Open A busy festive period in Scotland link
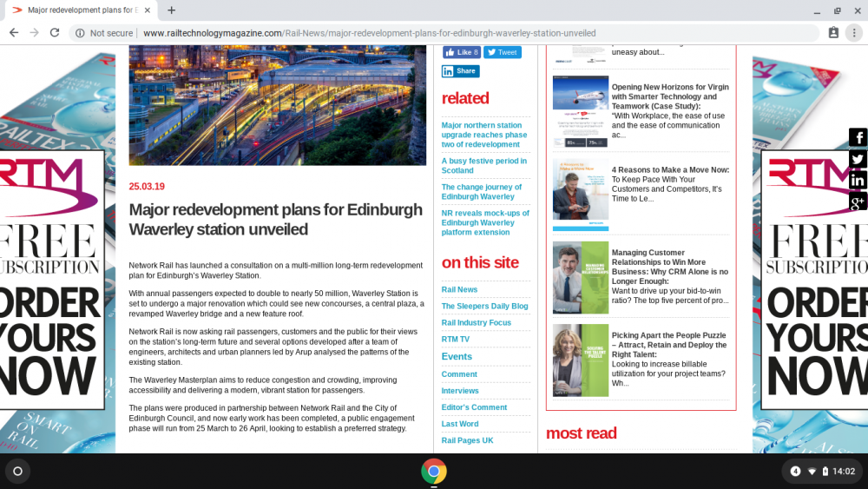The image size is (868, 489). point(483,166)
